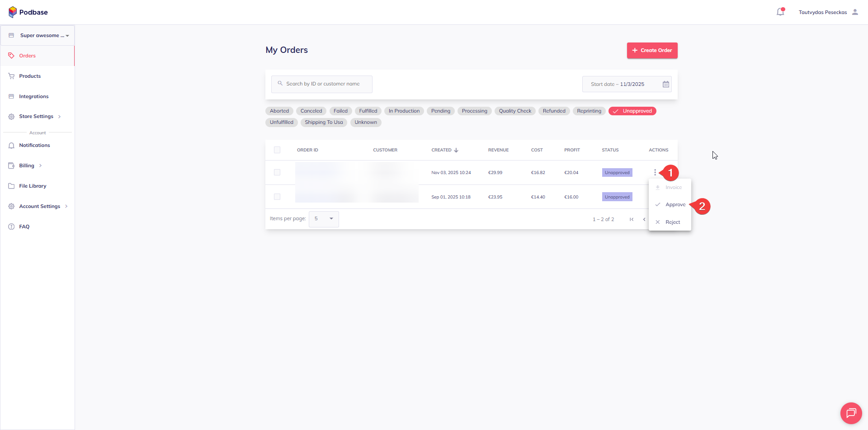Choose Approve from the actions menu
Viewport: 868px width, 430px height.
675,205
